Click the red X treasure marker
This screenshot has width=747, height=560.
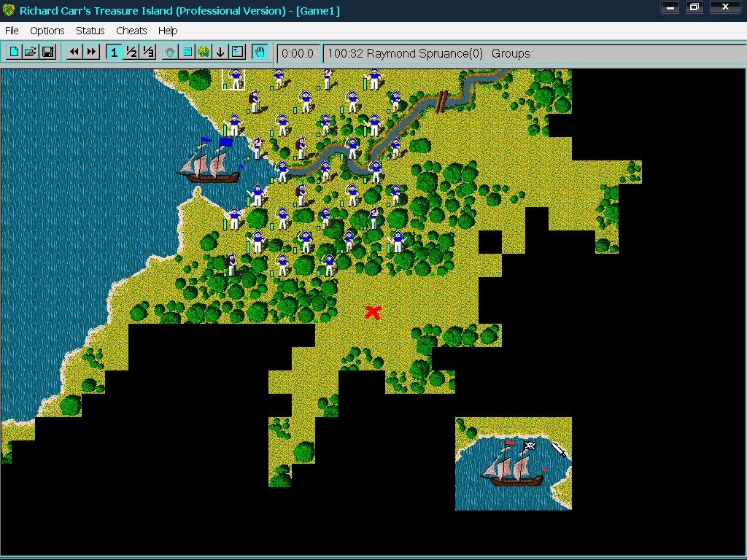pyautogui.click(x=373, y=312)
